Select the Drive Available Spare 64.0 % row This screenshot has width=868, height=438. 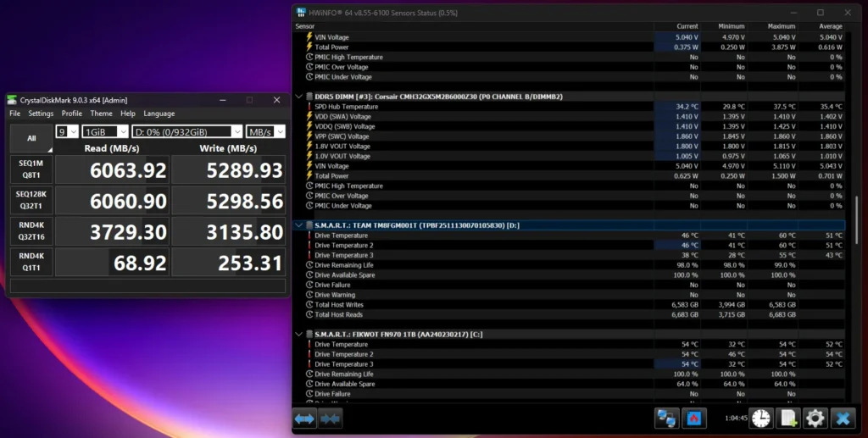coord(569,384)
